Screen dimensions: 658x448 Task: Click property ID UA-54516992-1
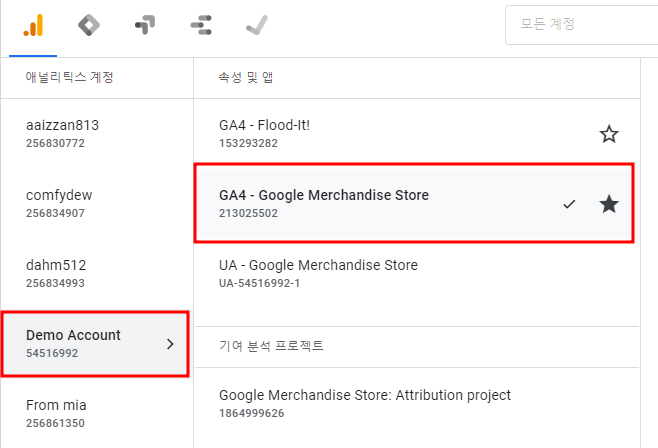(259, 284)
